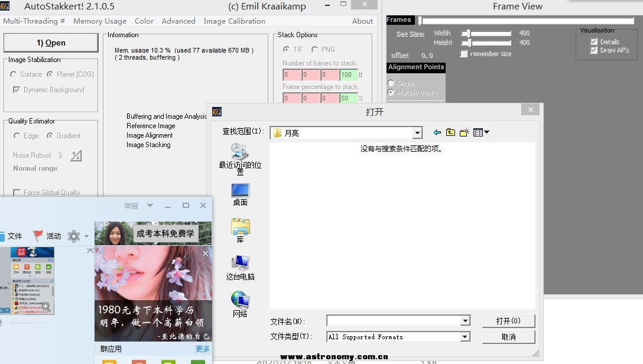Toggle remember size checkbox in Frame View
Viewport: 643px width, 364px height.
click(464, 54)
